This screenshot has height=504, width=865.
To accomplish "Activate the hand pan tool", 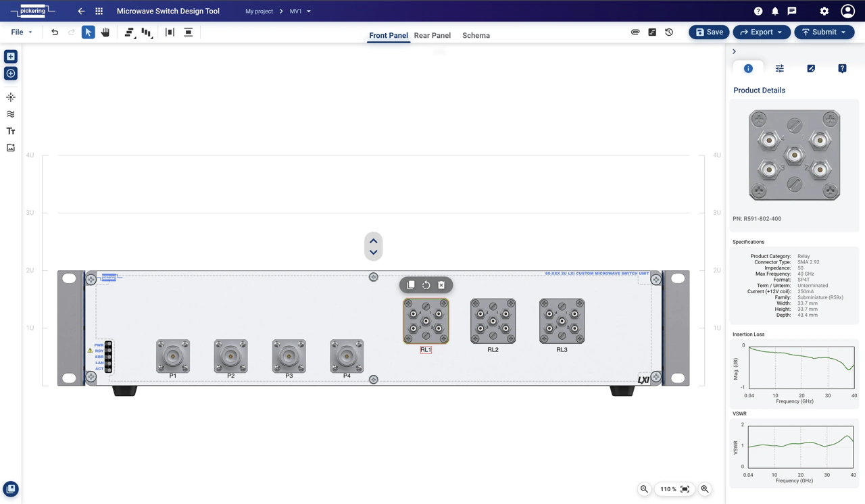I will [x=105, y=32].
